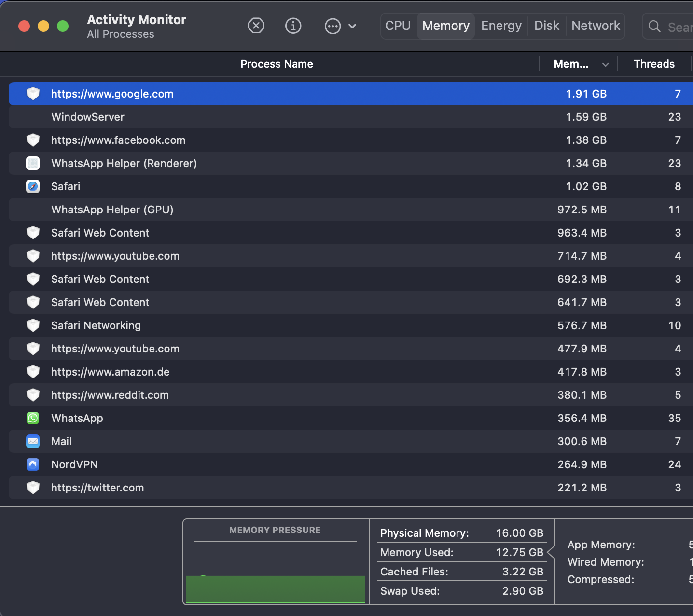The width and height of the screenshot is (693, 616).
Task: Click the Memory Used 12.75 GB entry
Action: [462, 552]
